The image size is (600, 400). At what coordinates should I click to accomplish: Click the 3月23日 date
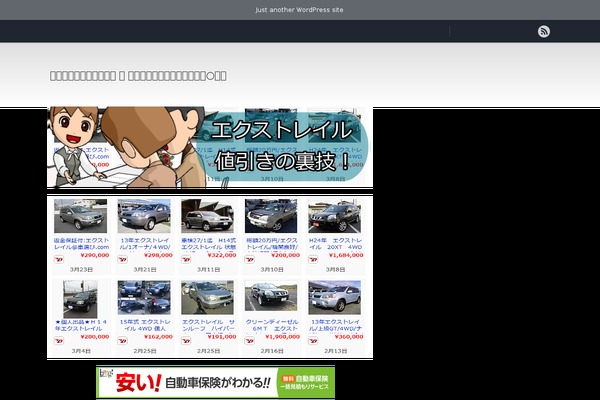pyautogui.click(x=81, y=269)
